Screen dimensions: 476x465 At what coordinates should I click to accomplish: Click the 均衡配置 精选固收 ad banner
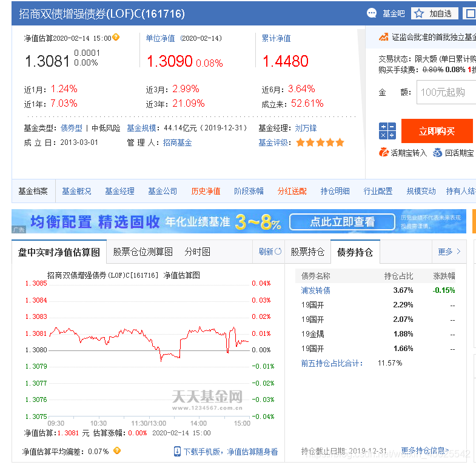point(239,221)
